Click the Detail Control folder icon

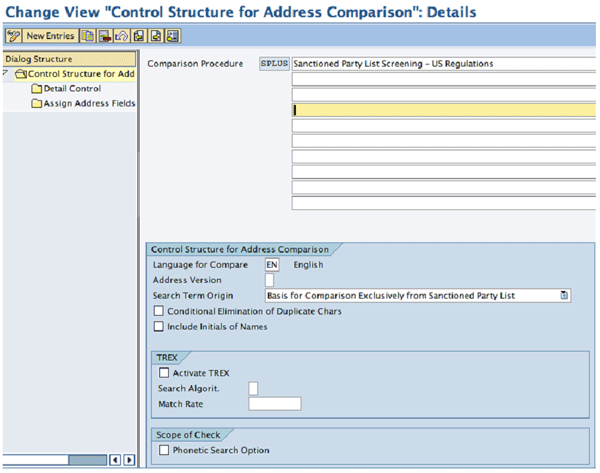click(x=37, y=89)
